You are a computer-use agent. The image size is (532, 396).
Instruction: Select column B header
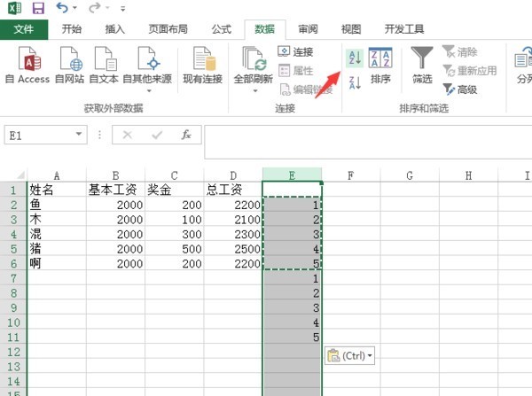click(115, 175)
